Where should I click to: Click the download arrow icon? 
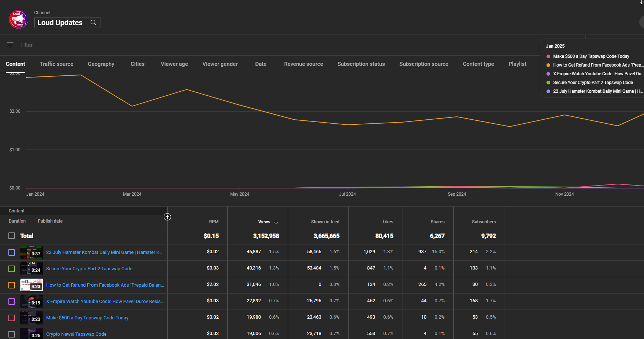point(641,3)
